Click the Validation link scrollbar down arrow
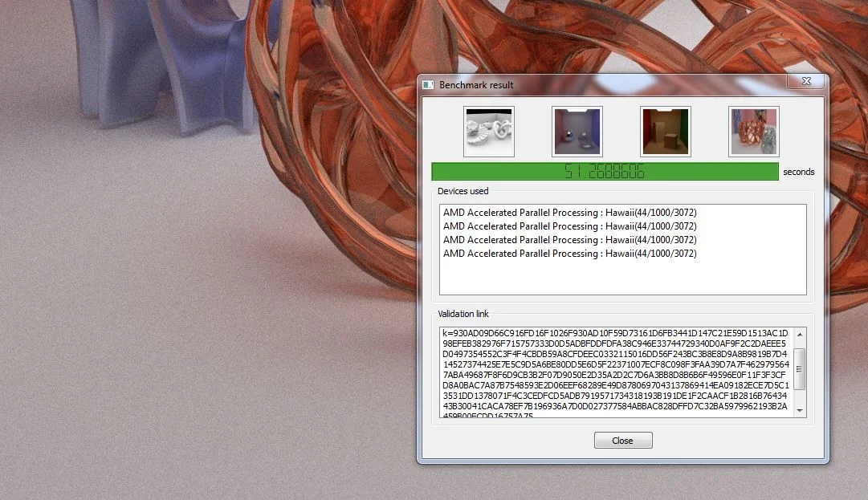 click(800, 410)
